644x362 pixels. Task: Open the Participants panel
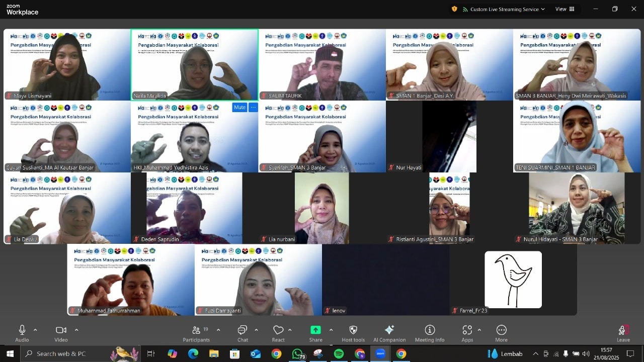pos(196,330)
